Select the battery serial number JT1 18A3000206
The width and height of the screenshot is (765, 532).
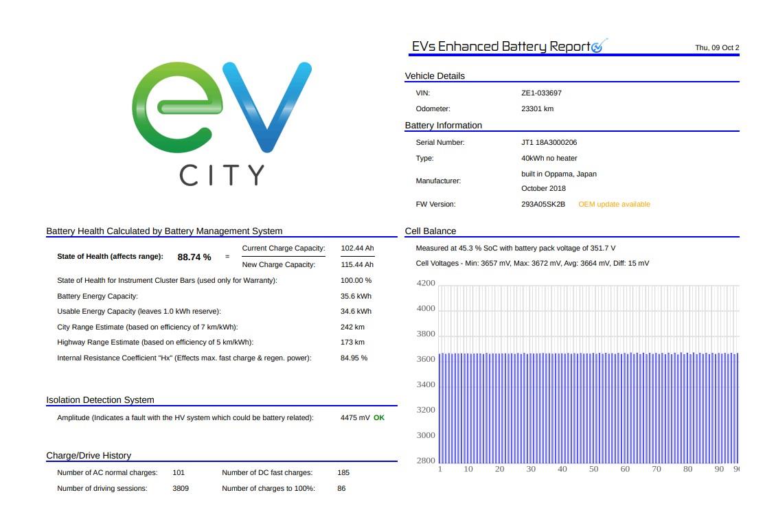[549, 143]
